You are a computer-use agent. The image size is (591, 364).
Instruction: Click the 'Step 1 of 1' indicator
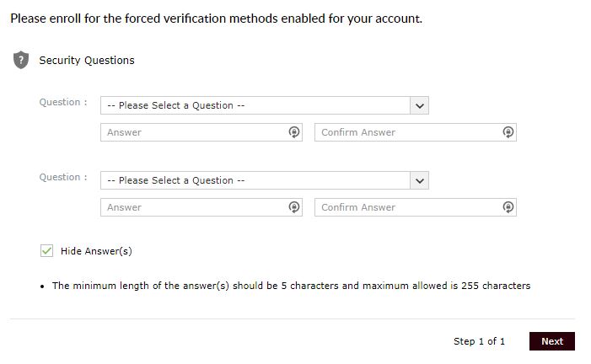click(479, 341)
